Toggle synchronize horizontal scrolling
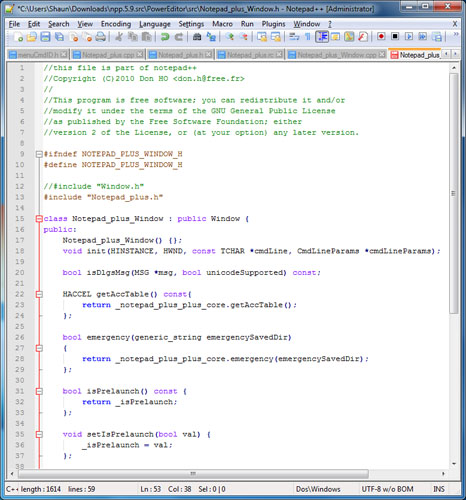 coord(276,37)
